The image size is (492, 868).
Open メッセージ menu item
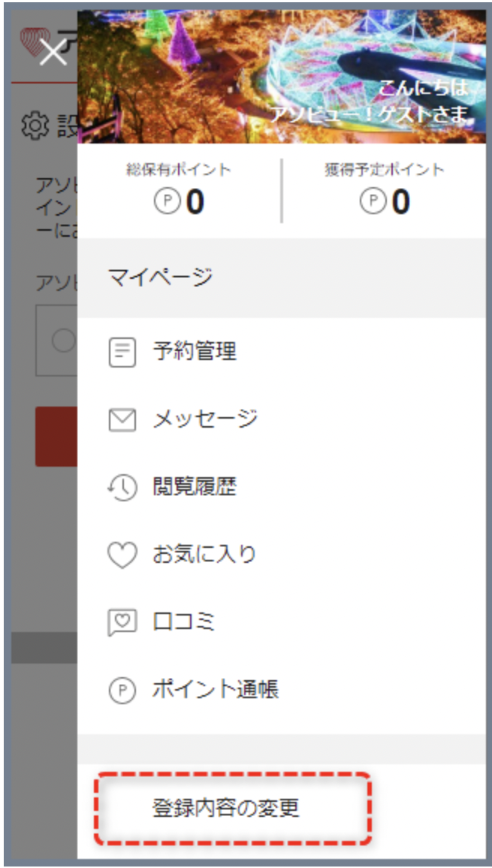[x=282, y=420]
